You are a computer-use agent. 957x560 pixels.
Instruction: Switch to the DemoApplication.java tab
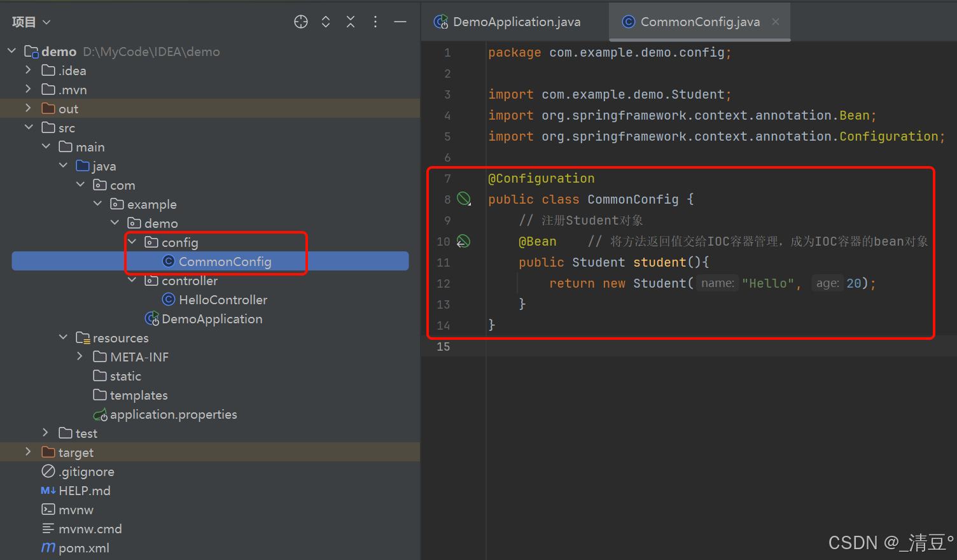point(507,22)
